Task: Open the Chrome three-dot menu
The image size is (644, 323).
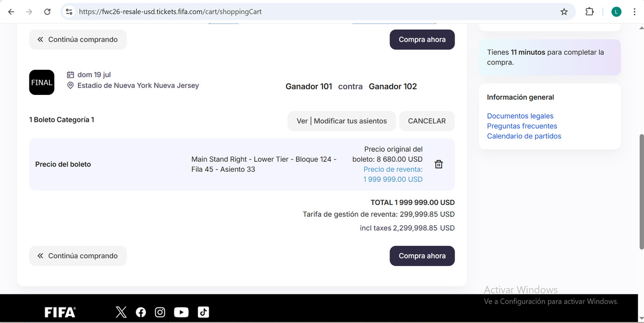Action: tap(634, 11)
